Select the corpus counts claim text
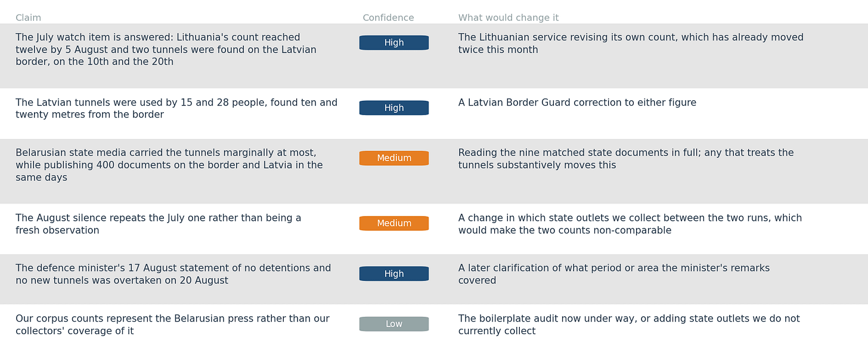The image size is (868, 355). (x=172, y=325)
